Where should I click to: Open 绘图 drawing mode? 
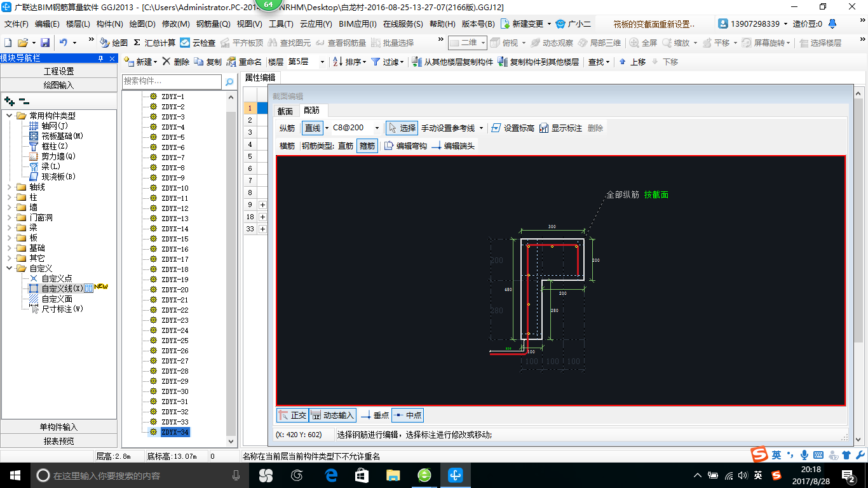[x=114, y=43]
